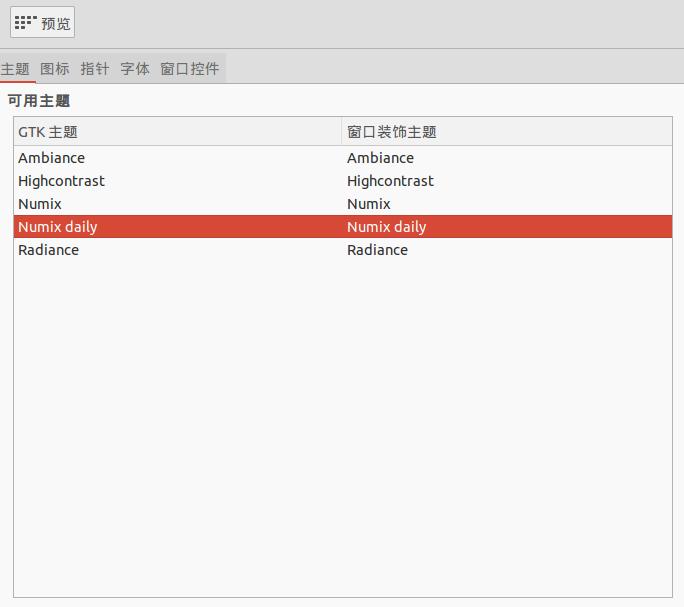Switch to the 主题 tab
684x607 pixels.
tap(16, 69)
